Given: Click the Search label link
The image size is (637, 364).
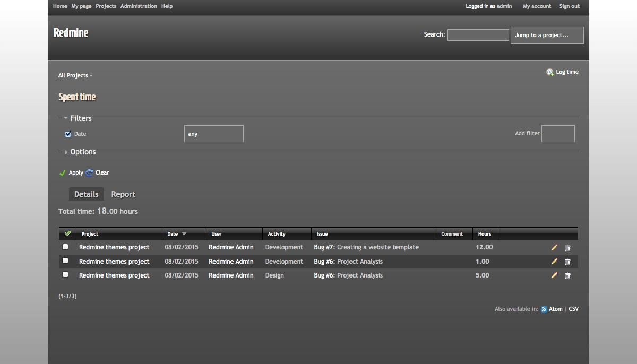Looking at the screenshot, I should pyautogui.click(x=434, y=34).
